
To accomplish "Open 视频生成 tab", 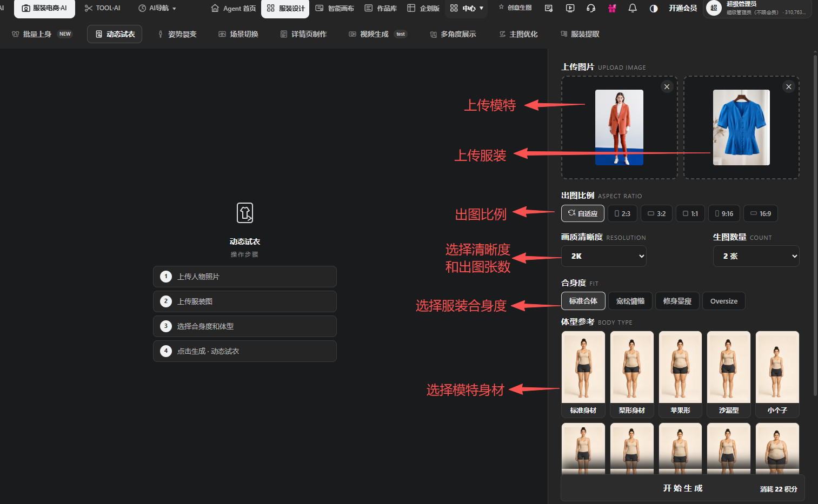I will tap(377, 34).
